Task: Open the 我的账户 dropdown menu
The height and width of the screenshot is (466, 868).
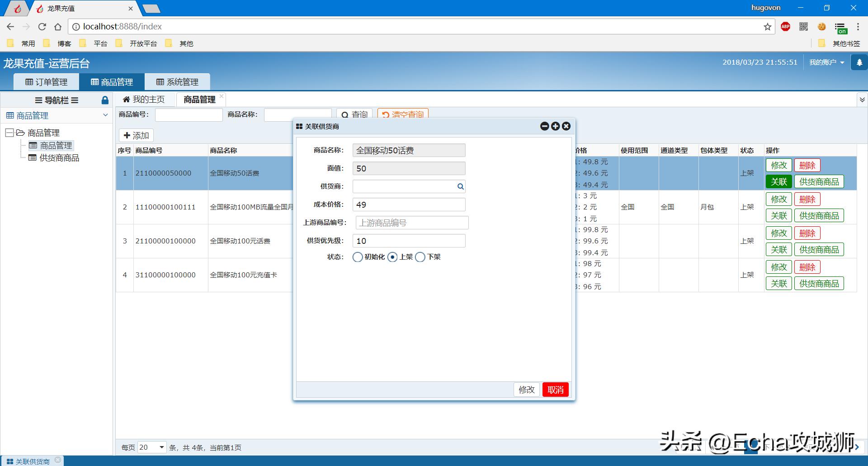Action: tap(826, 62)
